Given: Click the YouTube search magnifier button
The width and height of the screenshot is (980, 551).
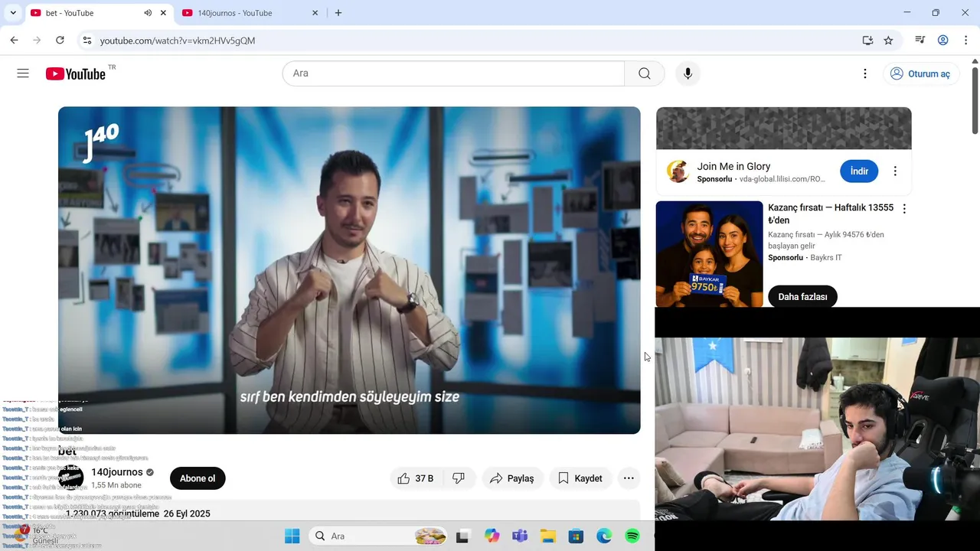Looking at the screenshot, I should click(645, 73).
